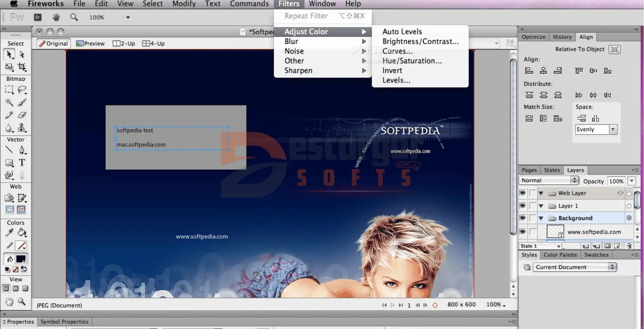644x329 pixels.
Task: Click the Delete selection trash icon
Action: click(x=629, y=246)
